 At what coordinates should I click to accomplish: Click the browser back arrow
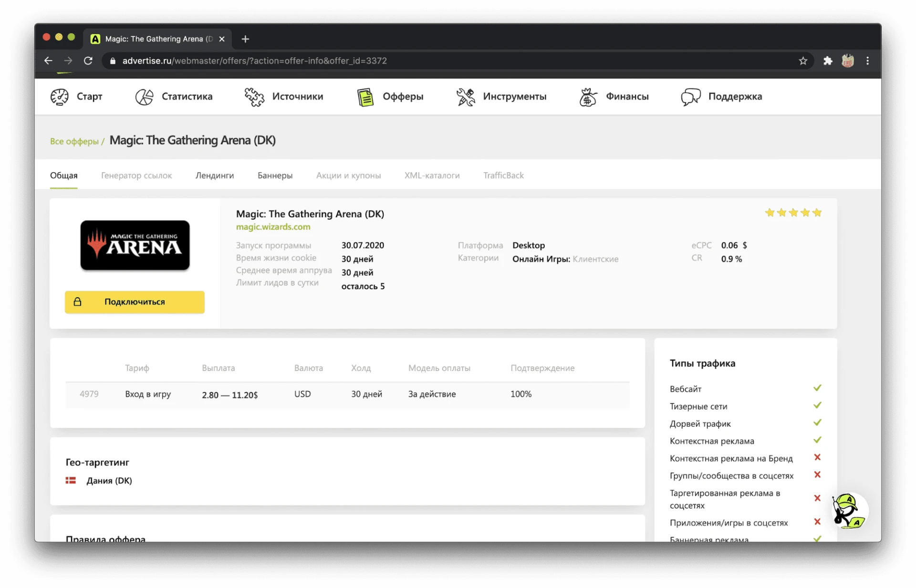tap(48, 61)
